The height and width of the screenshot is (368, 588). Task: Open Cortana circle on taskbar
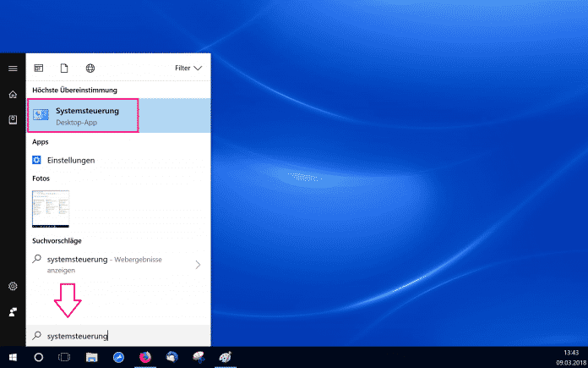pos(38,357)
